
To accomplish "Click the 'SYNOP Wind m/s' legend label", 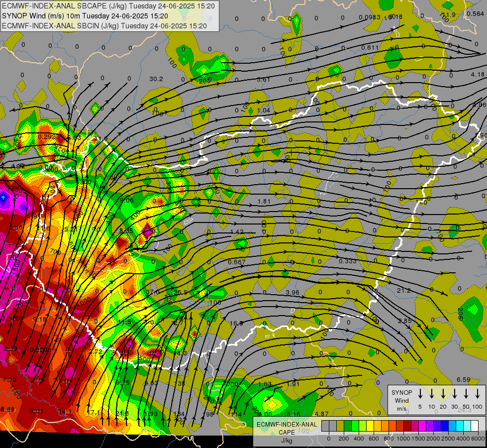I will pyautogui.click(x=401, y=400).
